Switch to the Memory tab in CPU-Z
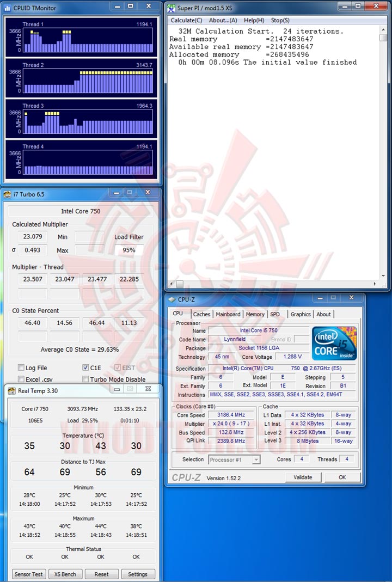 255,314
